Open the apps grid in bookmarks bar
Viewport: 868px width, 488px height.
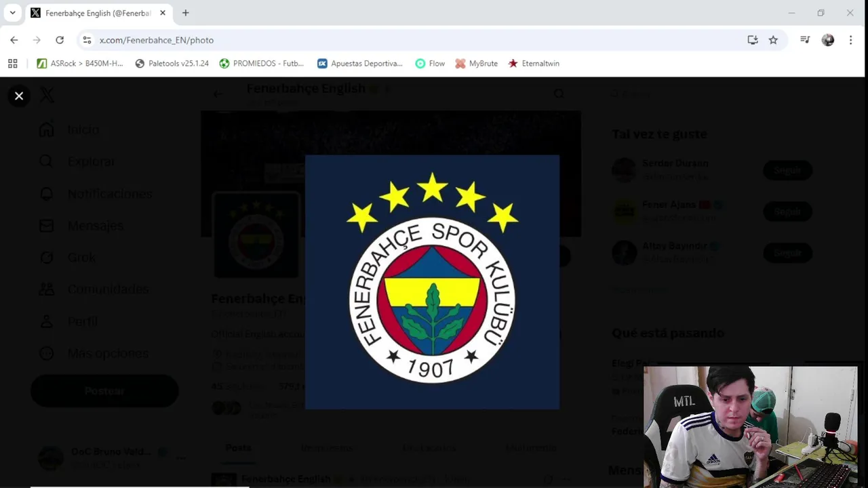(x=12, y=63)
